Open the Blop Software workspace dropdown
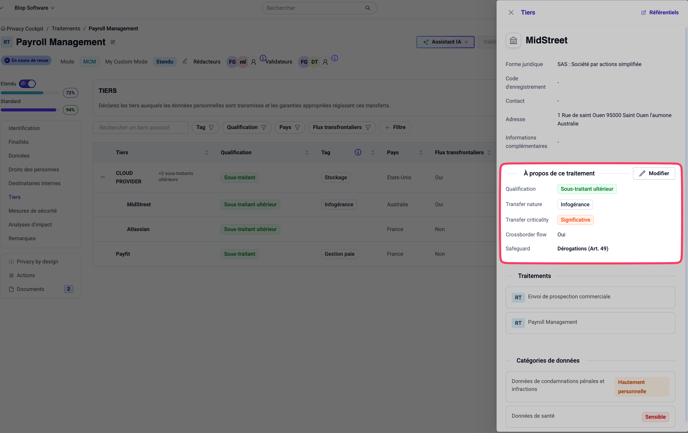This screenshot has width=688, height=433. click(34, 8)
